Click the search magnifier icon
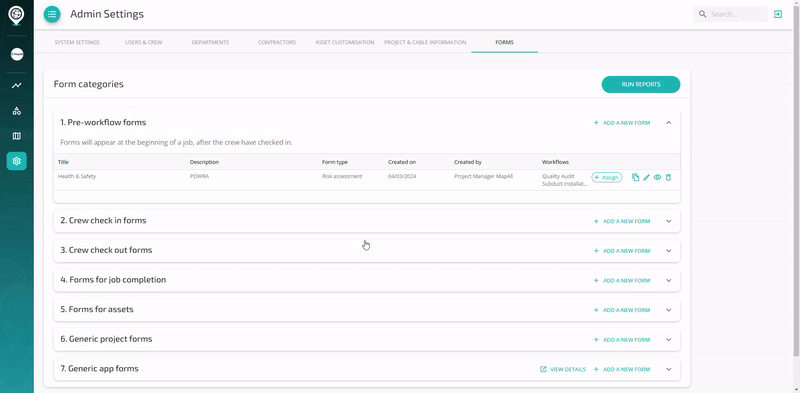The height and width of the screenshot is (393, 800). [703, 14]
